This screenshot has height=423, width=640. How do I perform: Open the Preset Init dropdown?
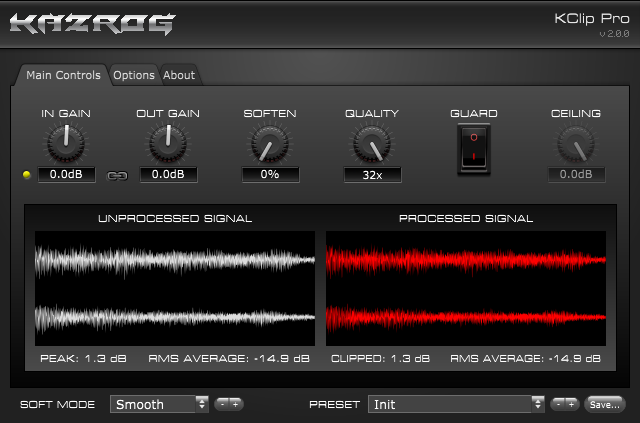click(x=456, y=404)
